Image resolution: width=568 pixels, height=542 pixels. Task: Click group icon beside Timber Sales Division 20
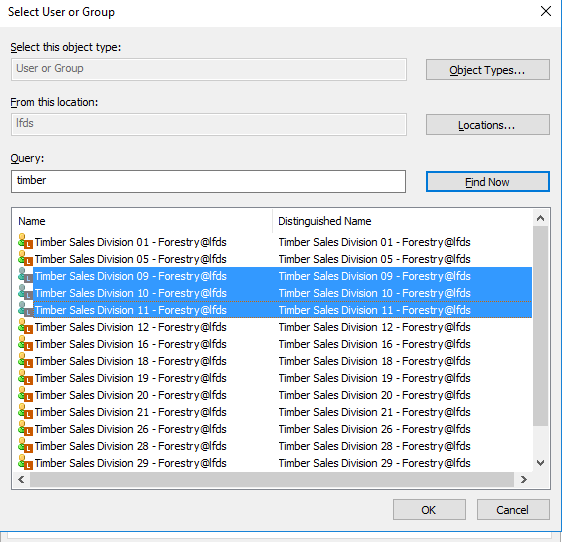click(x=25, y=395)
